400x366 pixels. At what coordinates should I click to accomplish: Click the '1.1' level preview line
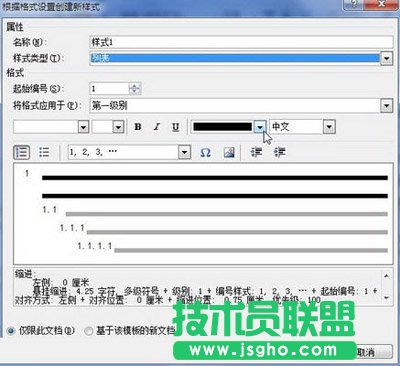215,212
